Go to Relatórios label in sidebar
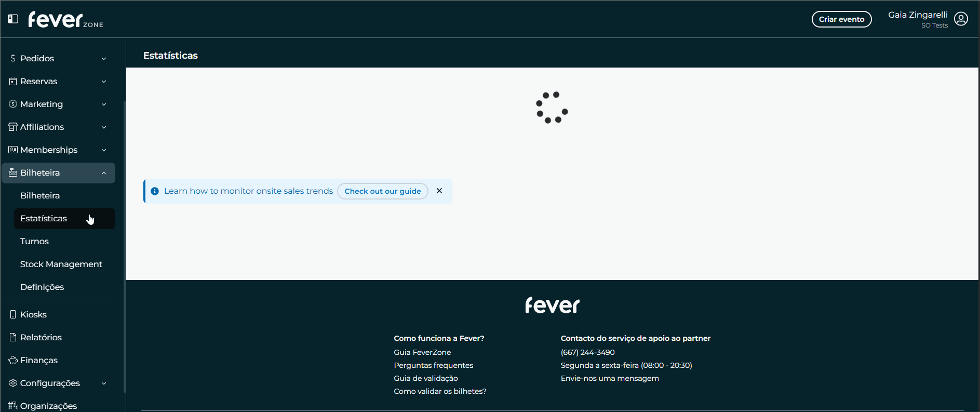Screen dimensions: 980x412 [41, 337]
